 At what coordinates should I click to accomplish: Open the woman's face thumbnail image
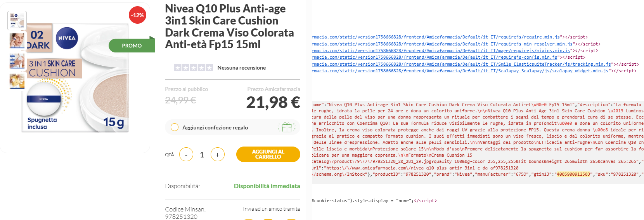[x=17, y=40]
